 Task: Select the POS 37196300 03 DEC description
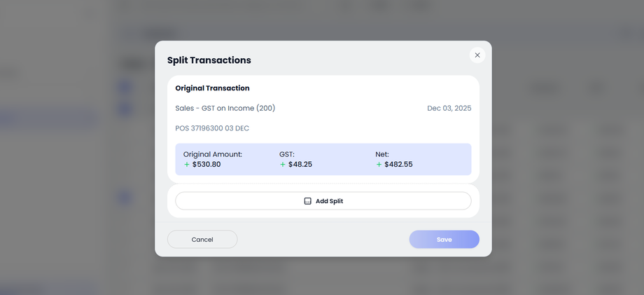pos(212,128)
